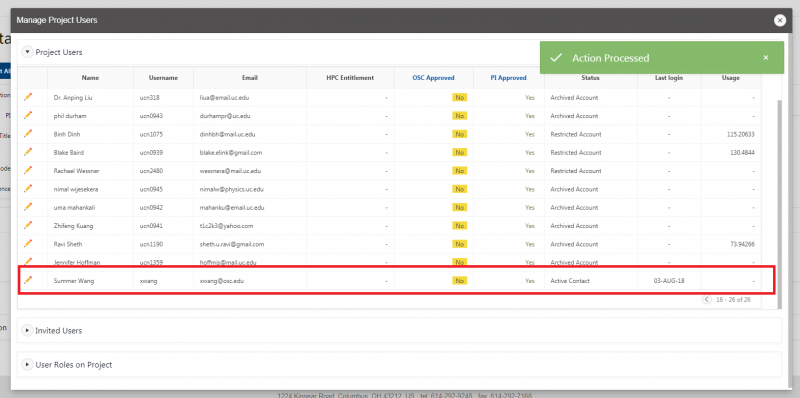Screen dimensions: 800x398
Task: Click usage value 73.94266
Action: point(742,244)
